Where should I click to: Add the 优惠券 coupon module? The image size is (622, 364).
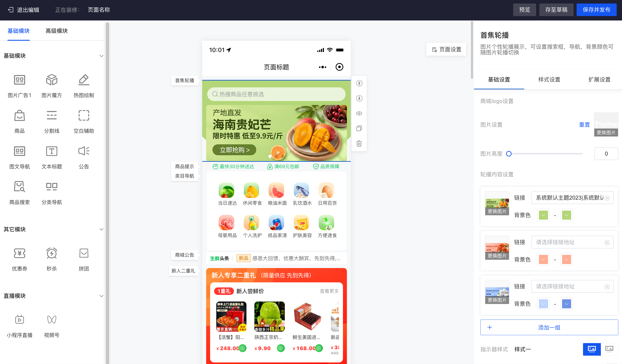(x=20, y=253)
